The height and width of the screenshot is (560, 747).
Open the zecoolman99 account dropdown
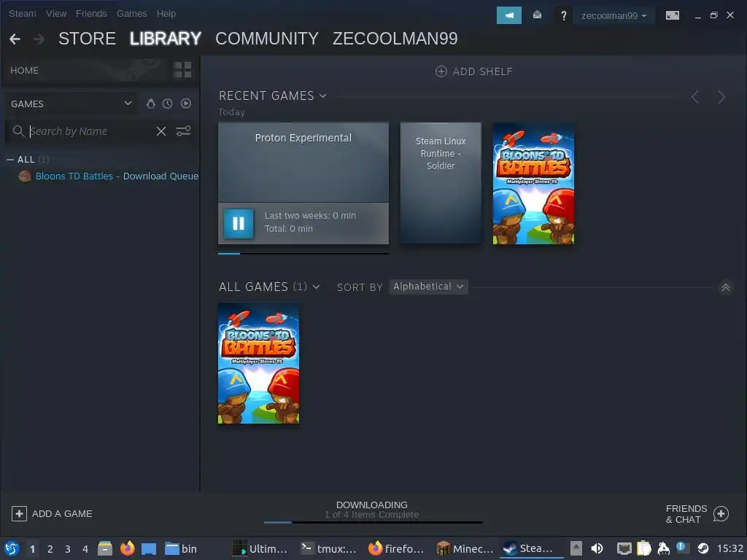(614, 16)
